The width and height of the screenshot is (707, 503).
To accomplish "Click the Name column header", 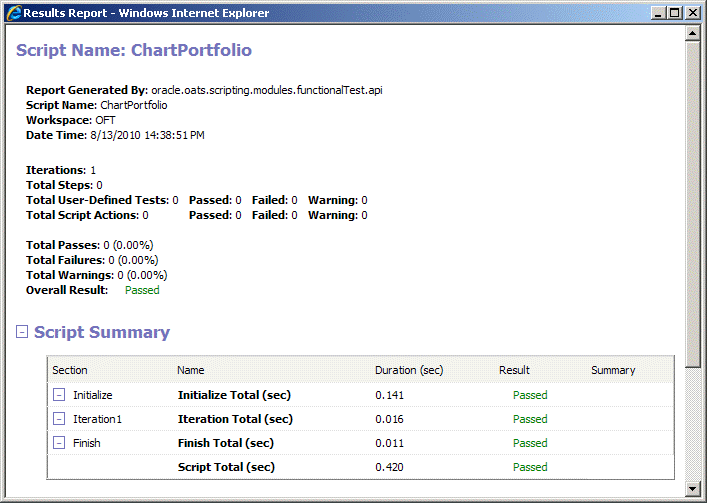I will pos(191,370).
